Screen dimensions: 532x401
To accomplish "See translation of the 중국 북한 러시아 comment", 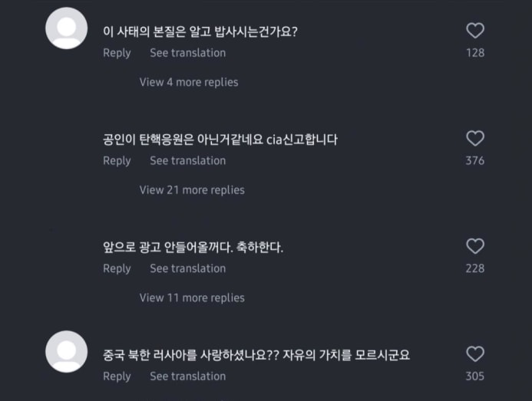I will click(x=187, y=376).
